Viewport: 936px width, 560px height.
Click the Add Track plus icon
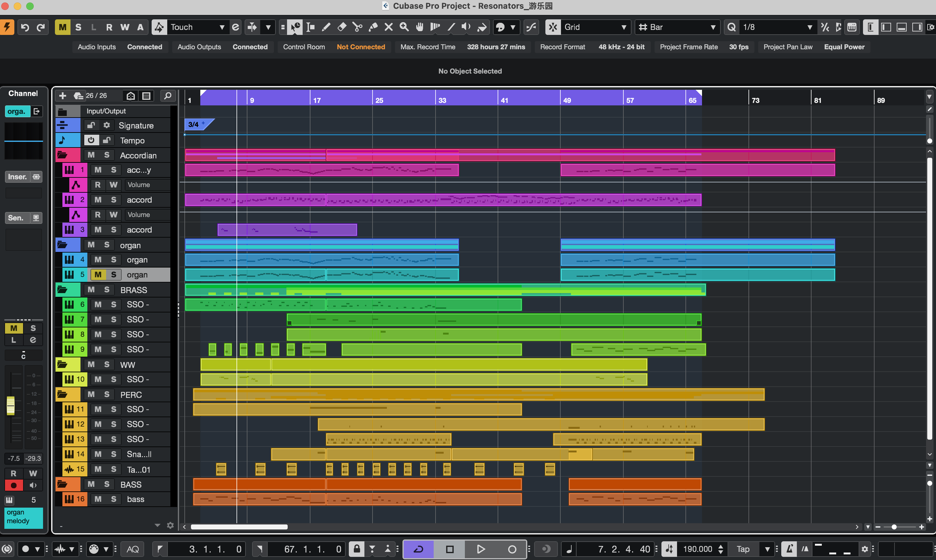[63, 95]
